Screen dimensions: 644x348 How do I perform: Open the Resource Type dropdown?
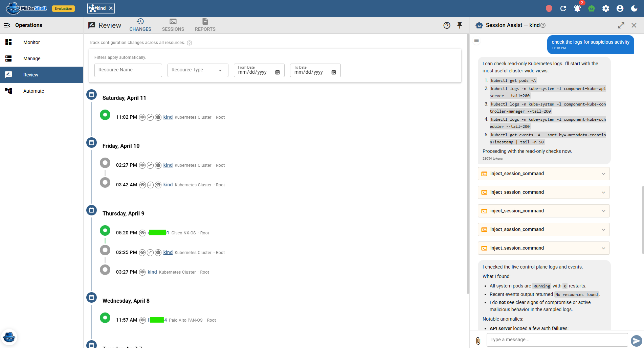click(x=198, y=70)
